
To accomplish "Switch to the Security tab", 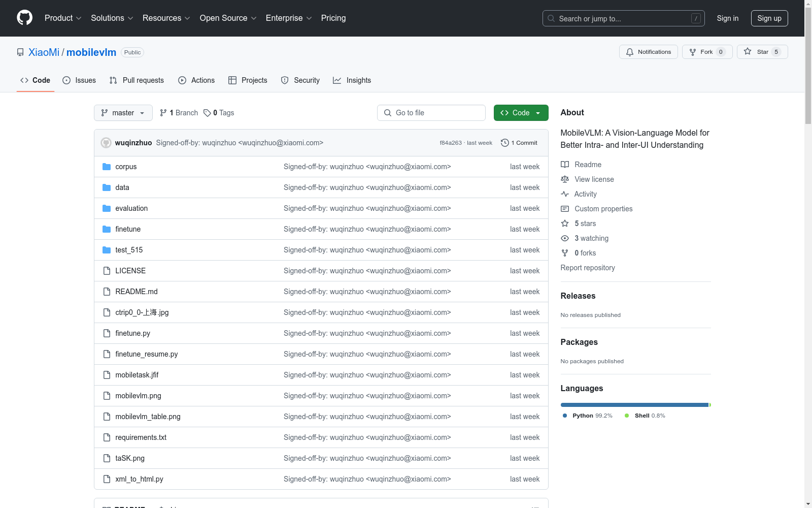I will click(300, 80).
